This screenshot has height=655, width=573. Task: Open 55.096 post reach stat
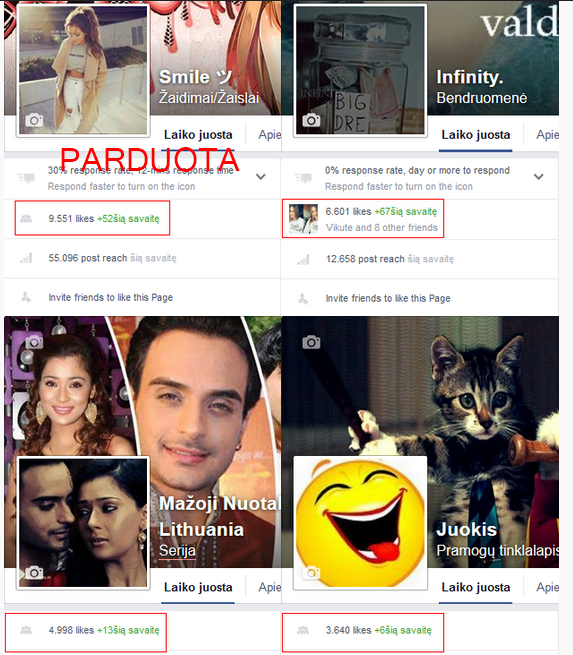click(x=87, y=258)
